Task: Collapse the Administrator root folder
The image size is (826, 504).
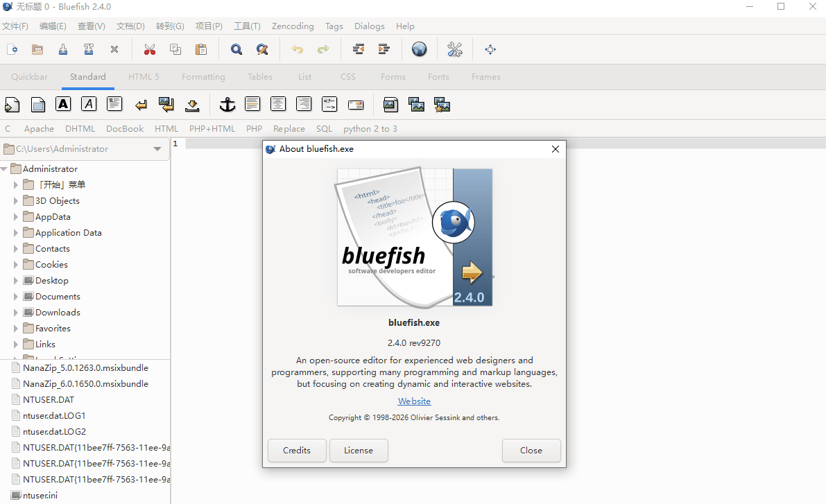Action: [4, 169]
